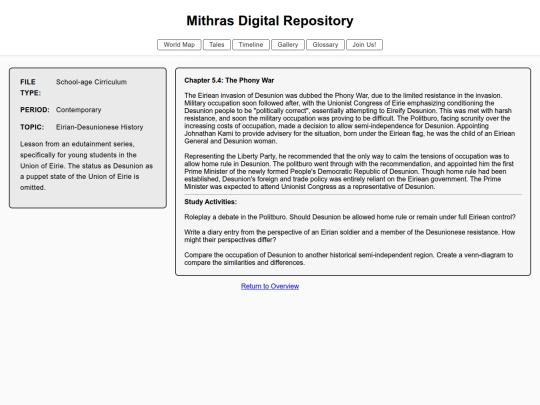Image resolution: width=540 pixels, height=405 pixels.
Task: Click the Mithras Digital Repository title
Action: click(x=270, y=21)
